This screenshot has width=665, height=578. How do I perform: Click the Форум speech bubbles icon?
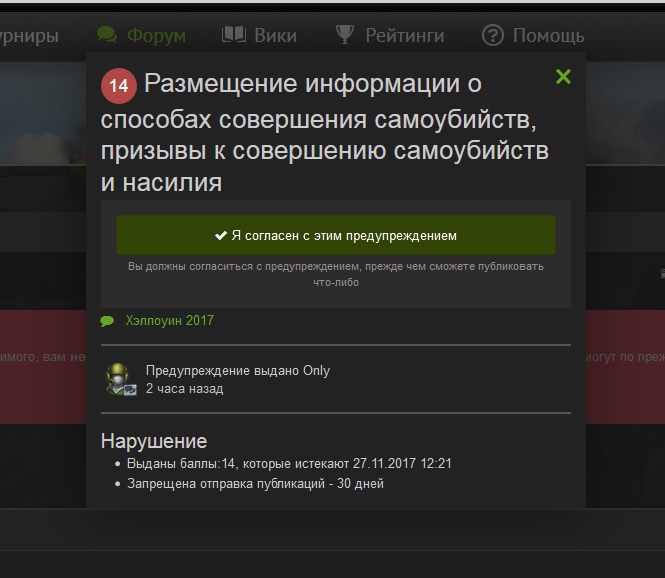point(106,36)
